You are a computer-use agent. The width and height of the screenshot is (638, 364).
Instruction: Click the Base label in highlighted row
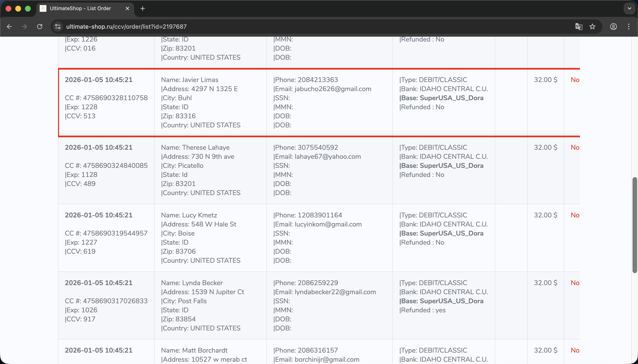click(441, 98)
